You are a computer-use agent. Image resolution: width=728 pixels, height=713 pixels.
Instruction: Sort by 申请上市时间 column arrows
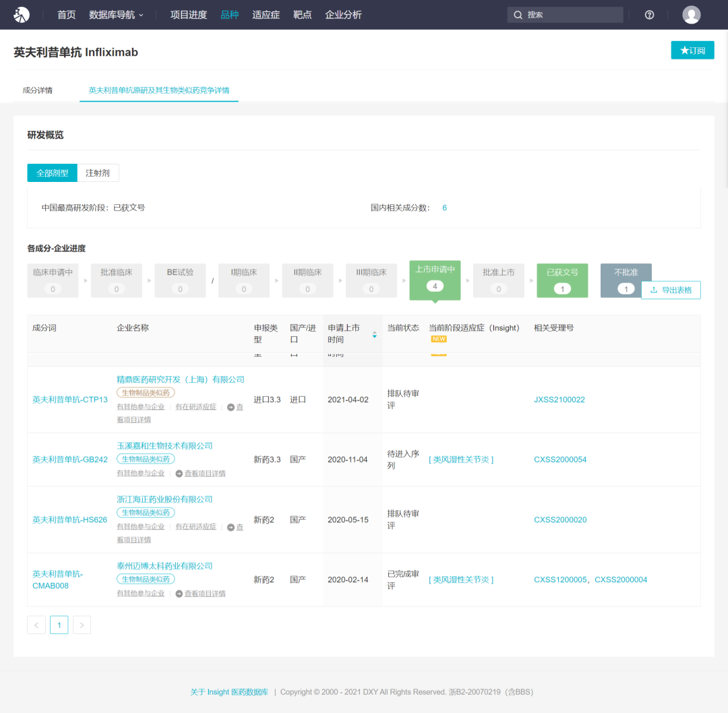pos(374,335)
